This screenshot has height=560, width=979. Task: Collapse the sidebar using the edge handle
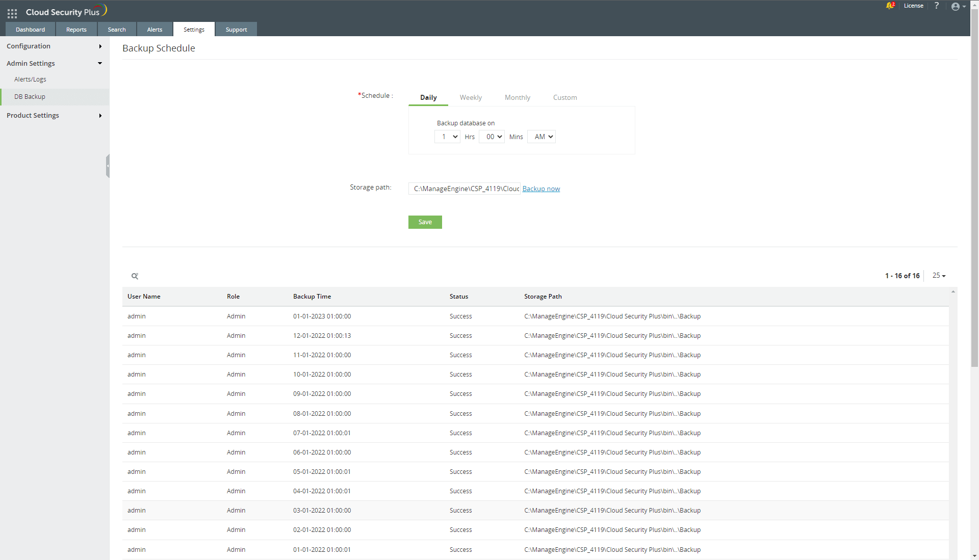point(108,166)
